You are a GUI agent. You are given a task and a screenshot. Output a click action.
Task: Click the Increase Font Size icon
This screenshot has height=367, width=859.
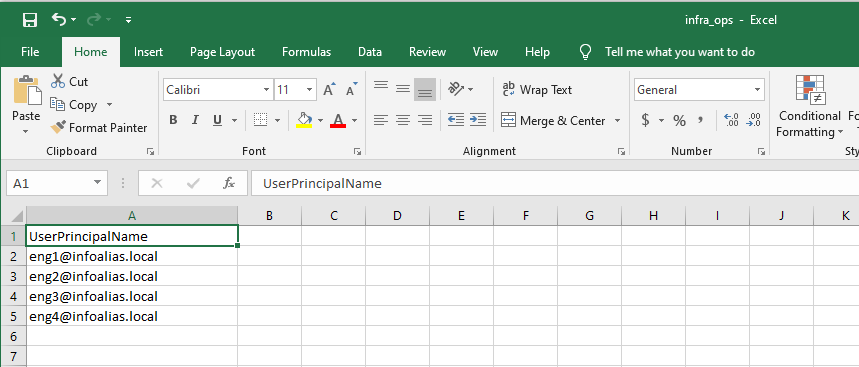point(329,90)
